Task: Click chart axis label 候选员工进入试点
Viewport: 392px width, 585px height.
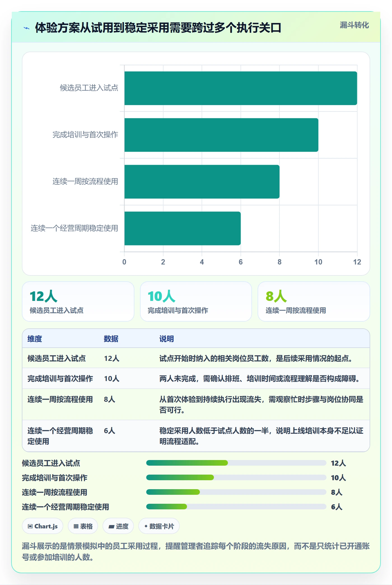Action: coord(89,88)
